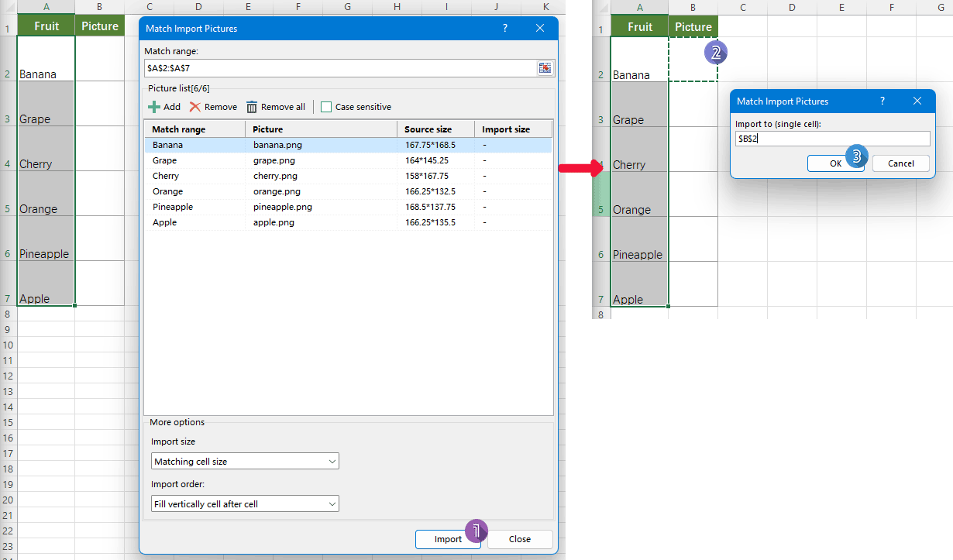Screen dimensions: 953x560
Task: Select Apple cell in right spreadsheet
Action: 640,284
